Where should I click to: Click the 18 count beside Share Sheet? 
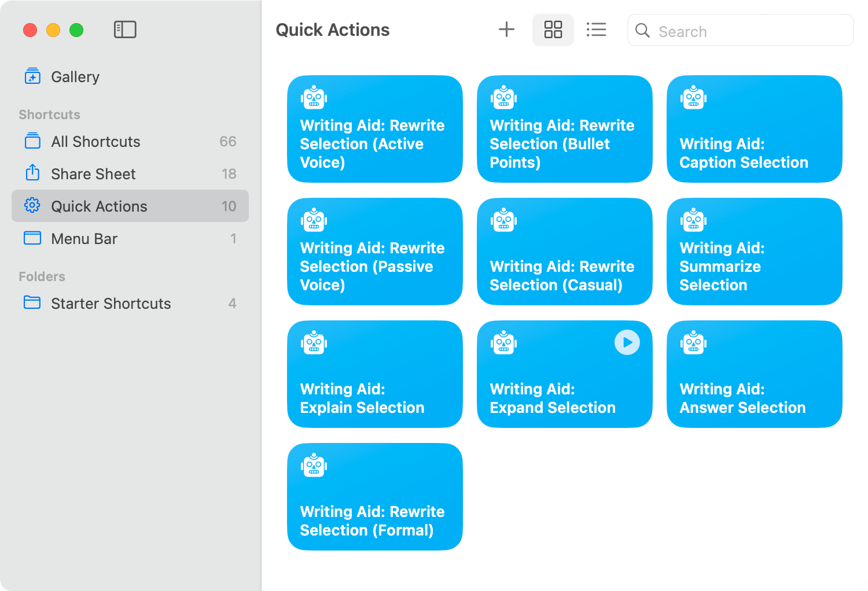[x=229, y=174]
